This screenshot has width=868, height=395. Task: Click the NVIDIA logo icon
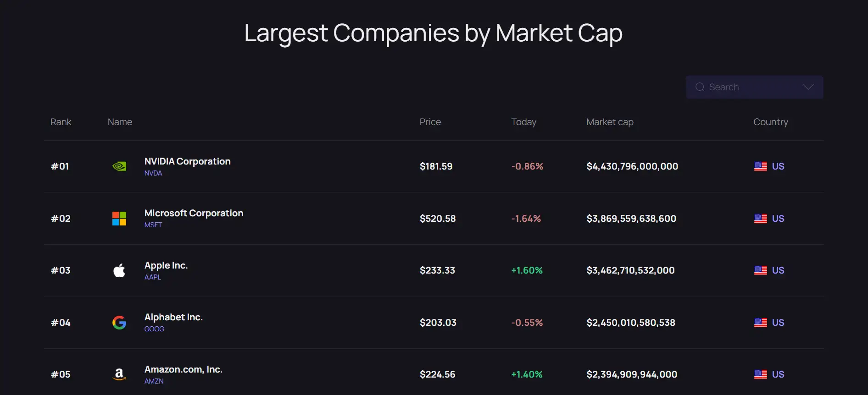click(119, 166)
